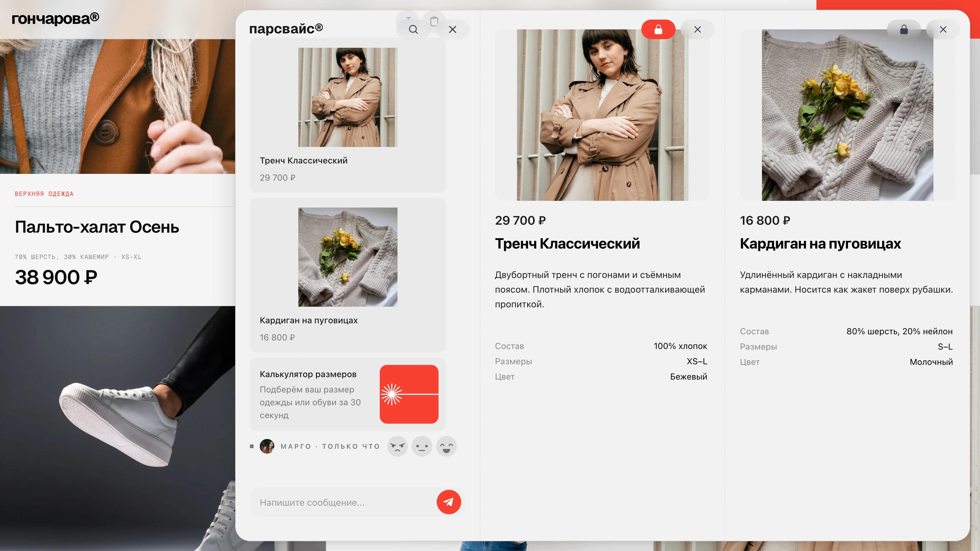Click the 'Тренч Классический' heading in the detail panel

567,243
